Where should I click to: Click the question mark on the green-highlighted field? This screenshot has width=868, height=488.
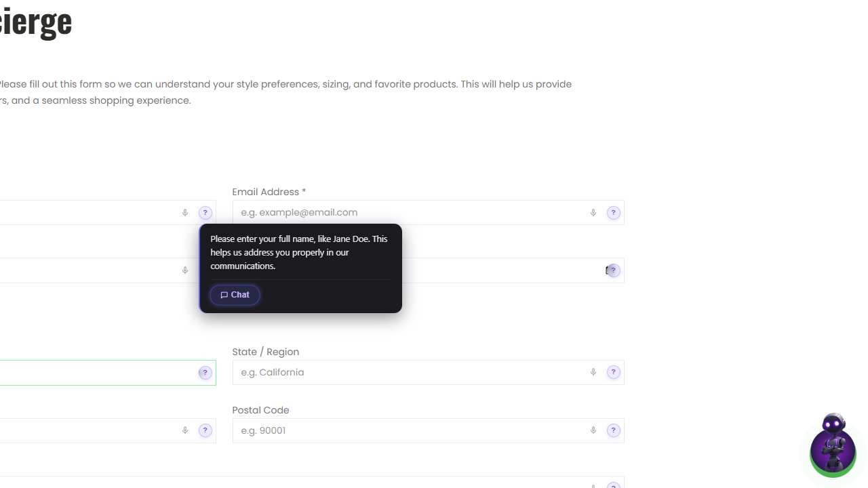click(205, 372)
